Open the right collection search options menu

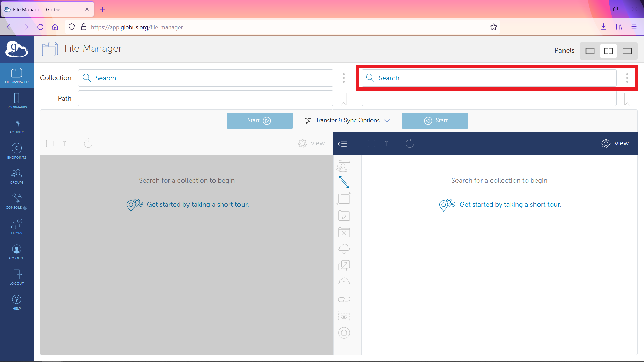627,78
